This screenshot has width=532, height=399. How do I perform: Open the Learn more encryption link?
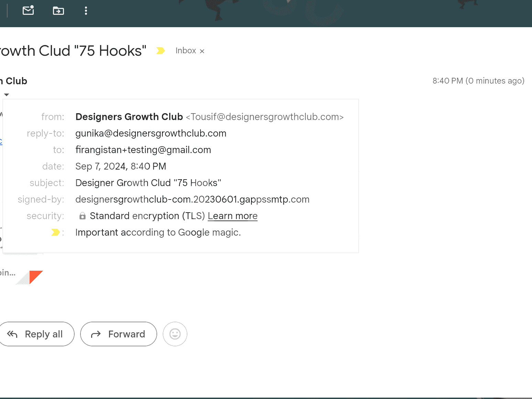(232, 216)
